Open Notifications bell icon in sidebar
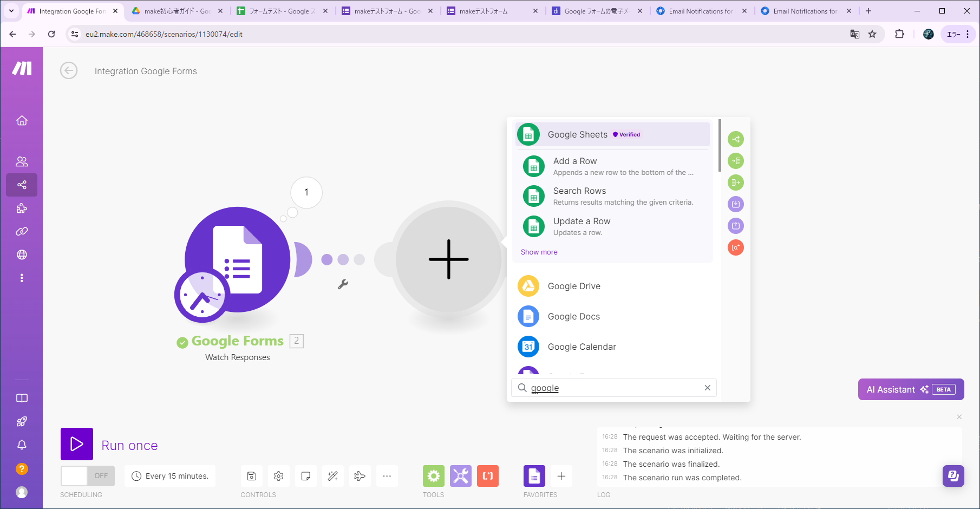The width and height of the screenshot is (980, 509). [x=22, y=445]
